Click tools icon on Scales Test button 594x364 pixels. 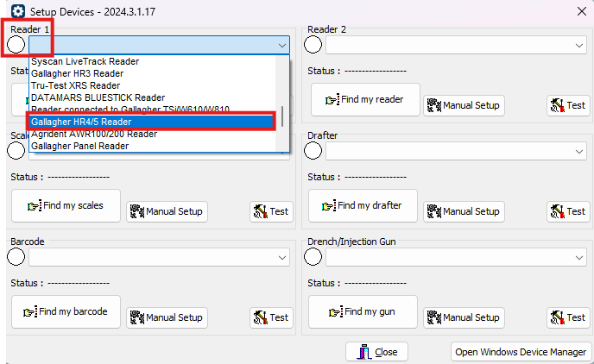[260, 211]
